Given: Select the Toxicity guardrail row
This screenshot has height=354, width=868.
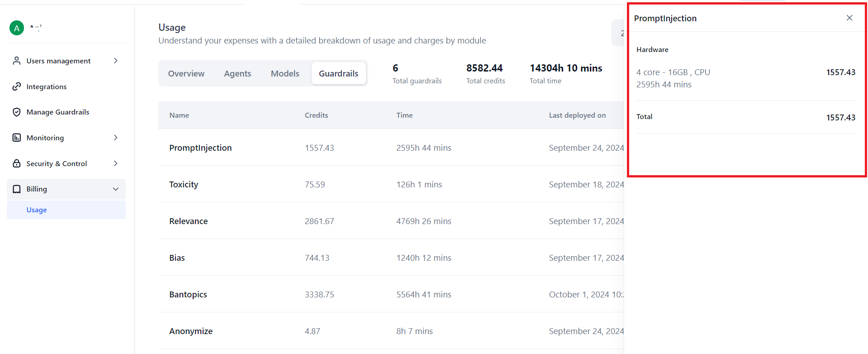Looking at the screenshot, I should (x=391, y=184).
